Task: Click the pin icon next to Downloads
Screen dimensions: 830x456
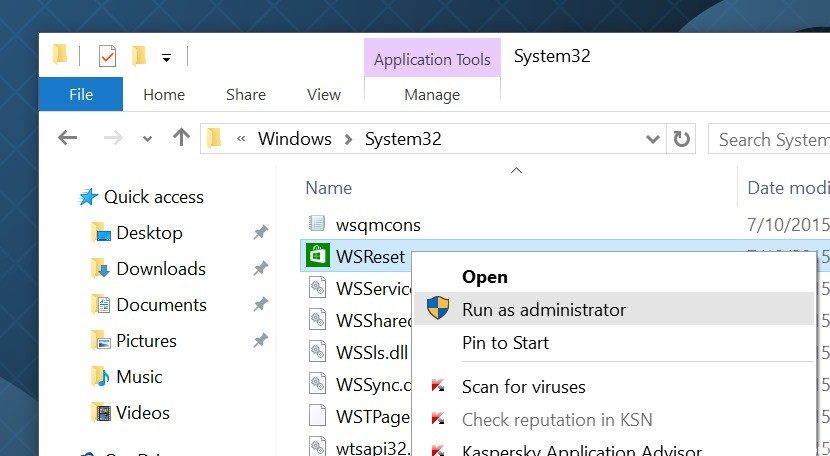Action: coord(260,269)
